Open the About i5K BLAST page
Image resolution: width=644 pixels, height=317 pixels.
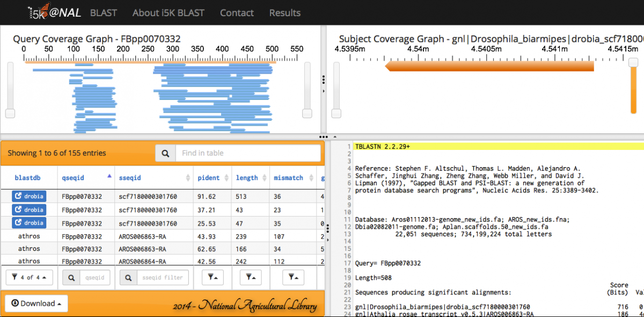168,12
